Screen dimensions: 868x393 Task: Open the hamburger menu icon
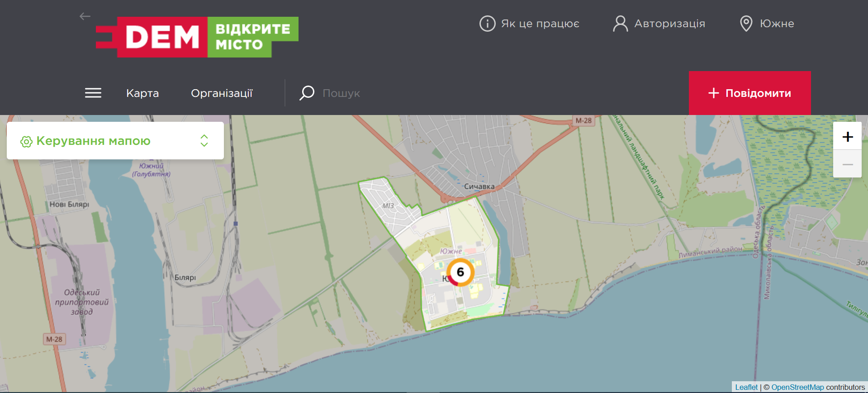click(x=93, y=93)
